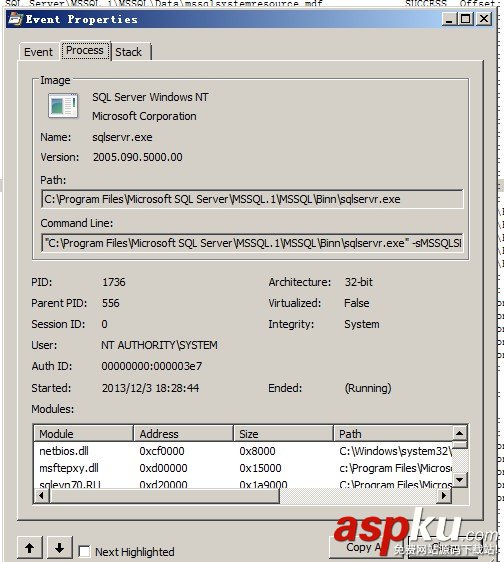
Task: Click the user NT AUTHORITY\SYSTEM text
Action: click(x=160, y=345)
